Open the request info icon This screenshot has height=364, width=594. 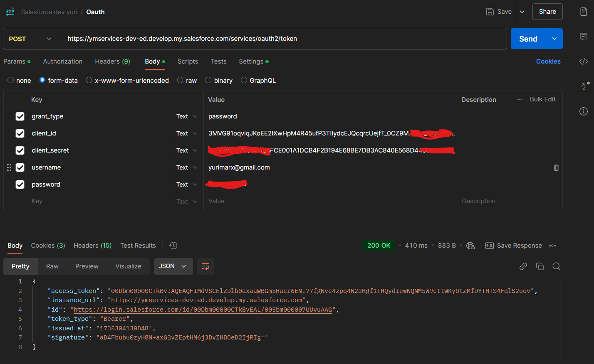pos(584,111)
